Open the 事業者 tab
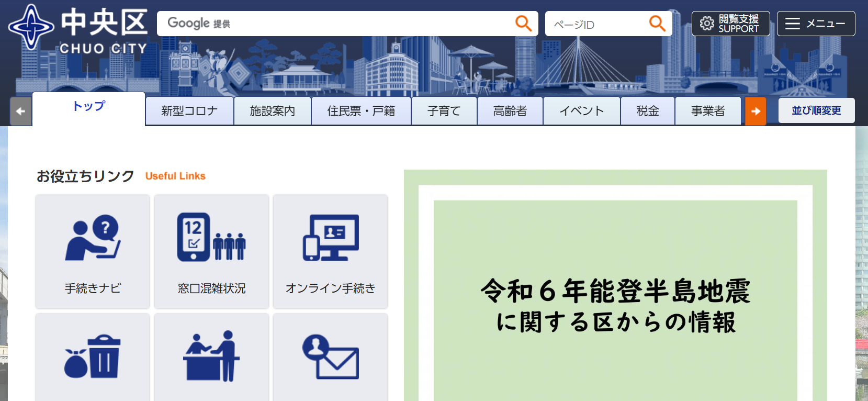Viewport: 868px width, 401px height. pos(708,111)
